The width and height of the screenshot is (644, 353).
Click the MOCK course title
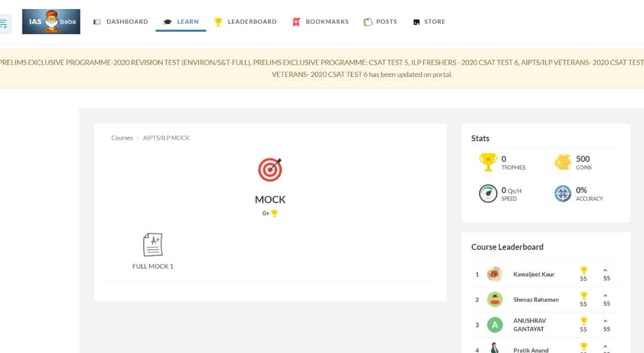point(270,200)
